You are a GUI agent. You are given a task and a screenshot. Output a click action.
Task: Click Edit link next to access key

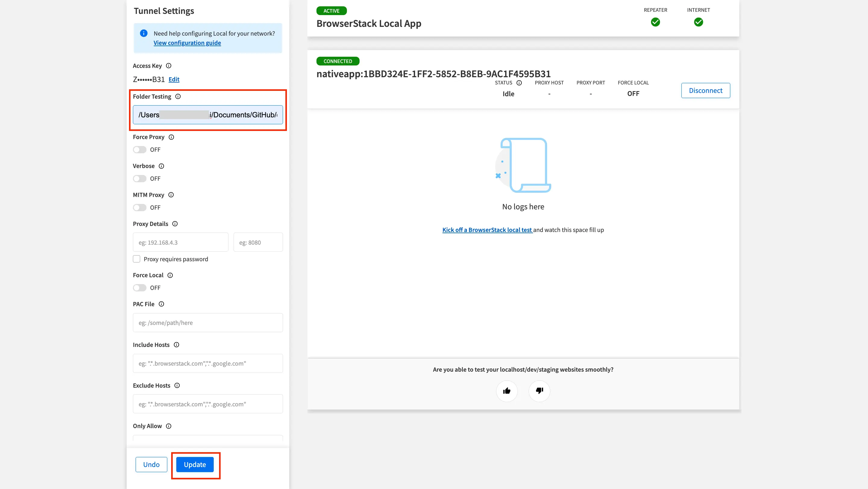click(174, 79)
